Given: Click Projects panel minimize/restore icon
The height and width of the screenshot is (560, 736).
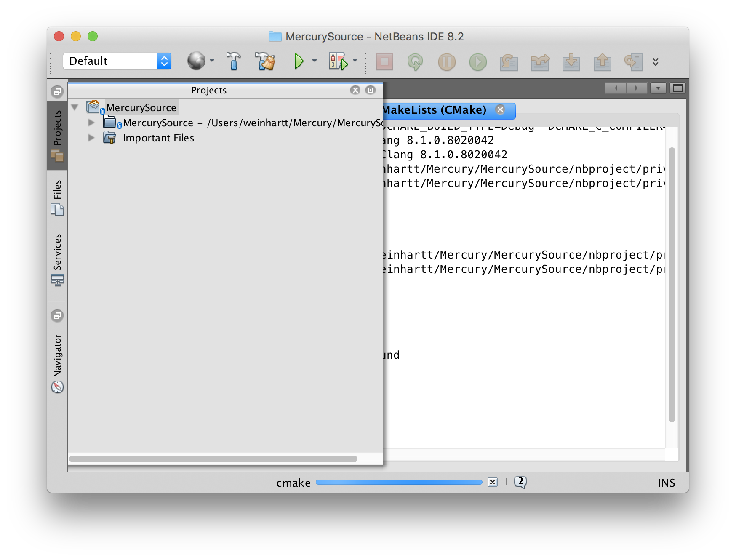Looking at the screenshot, I should pyautogui.click(x=371, y=90).
